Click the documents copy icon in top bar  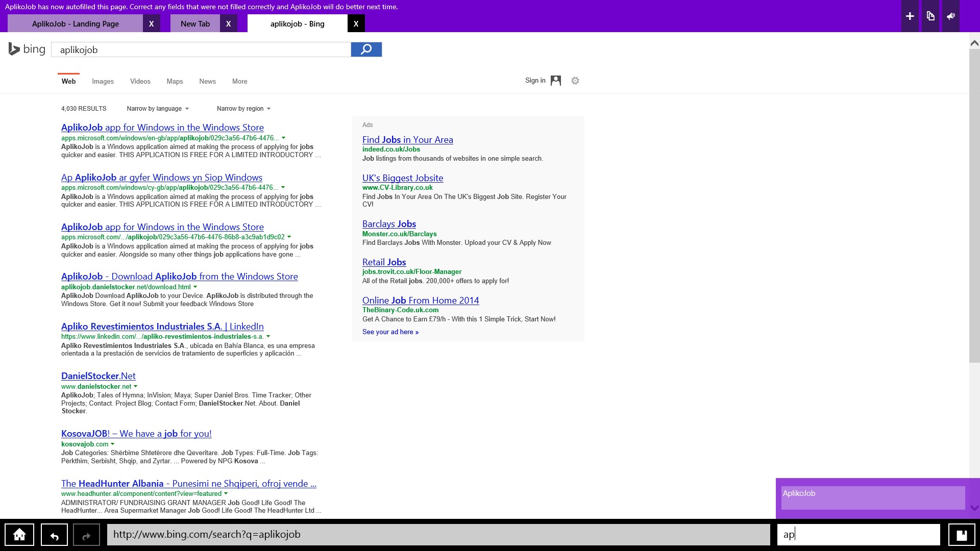[x=930, y=16]
